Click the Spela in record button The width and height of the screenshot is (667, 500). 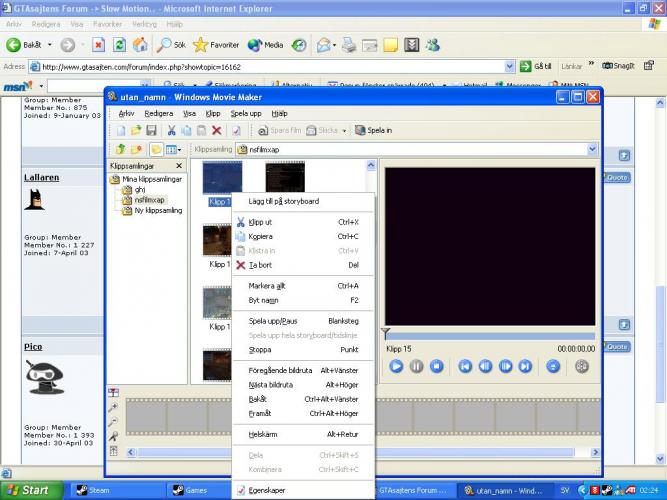tap(373, 131)
